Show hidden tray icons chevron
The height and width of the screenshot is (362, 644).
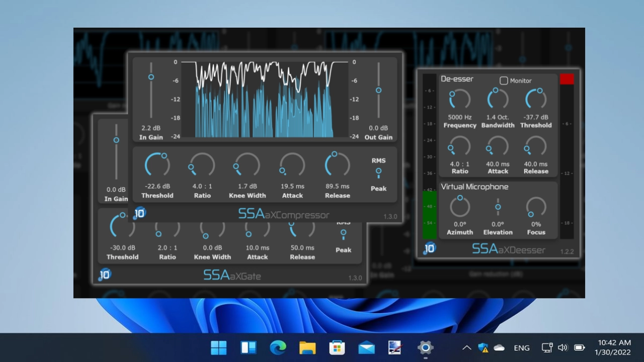click(x=467, y=347)
